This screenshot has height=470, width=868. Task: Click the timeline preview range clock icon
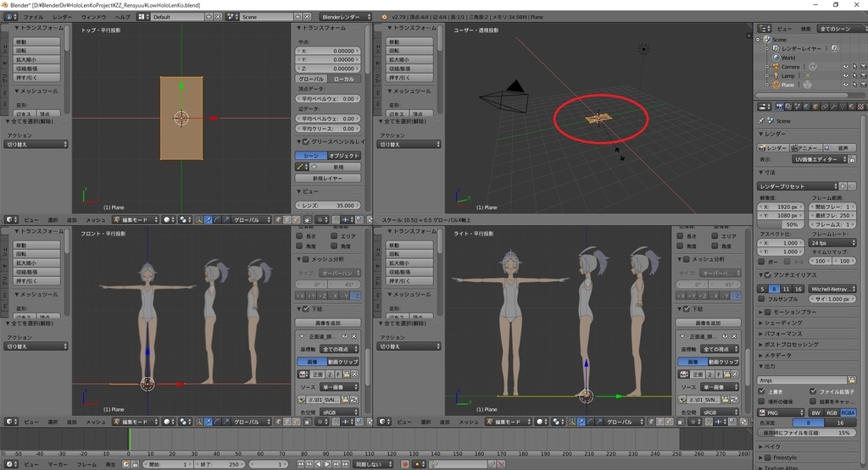(x=125, y=464)
